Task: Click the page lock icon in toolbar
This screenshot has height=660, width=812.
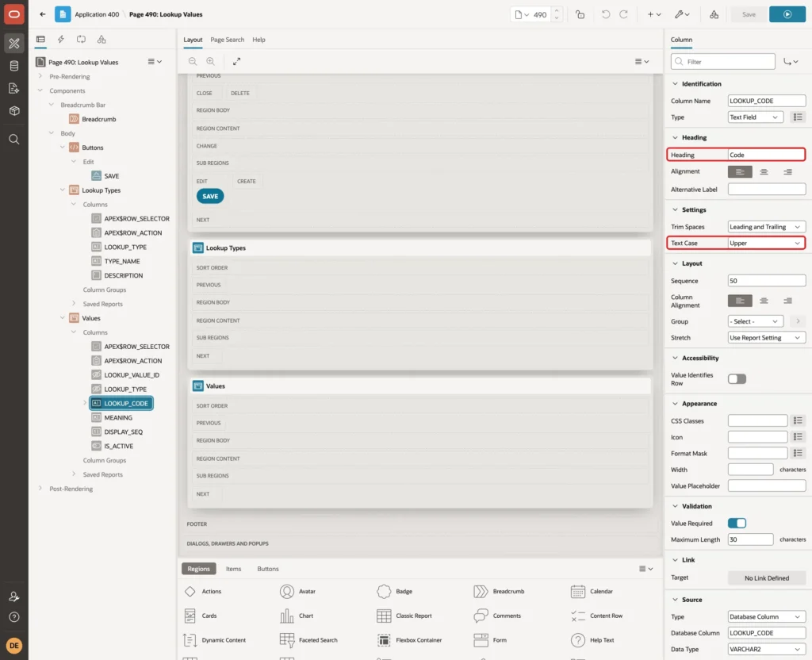Action: point(580,14)
